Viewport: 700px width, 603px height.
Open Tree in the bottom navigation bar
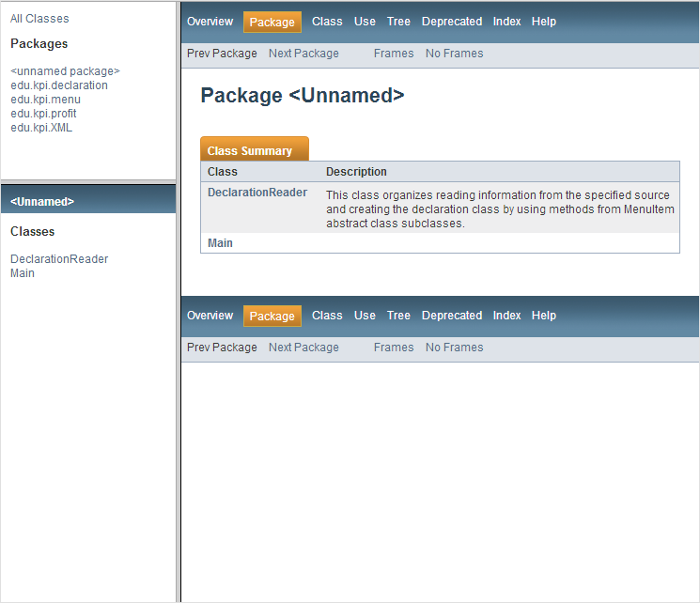[398, 316]
